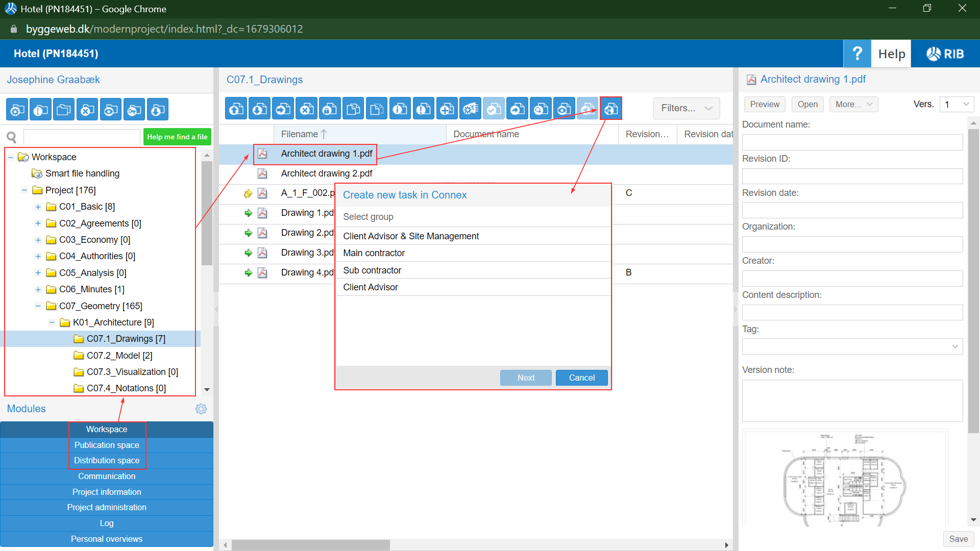Click the folder permissions key icon
The image size is (980, 551).
[134, 110]
